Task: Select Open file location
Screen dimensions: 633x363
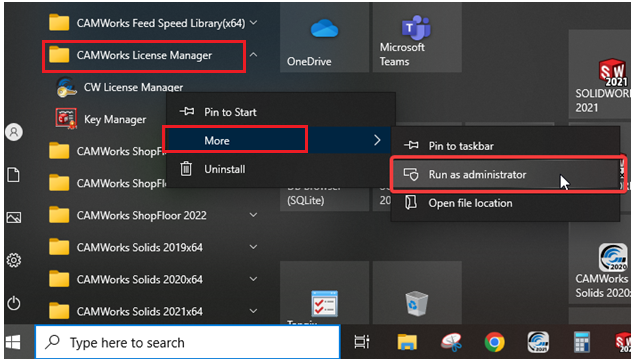Action: [x=506, y=203]
